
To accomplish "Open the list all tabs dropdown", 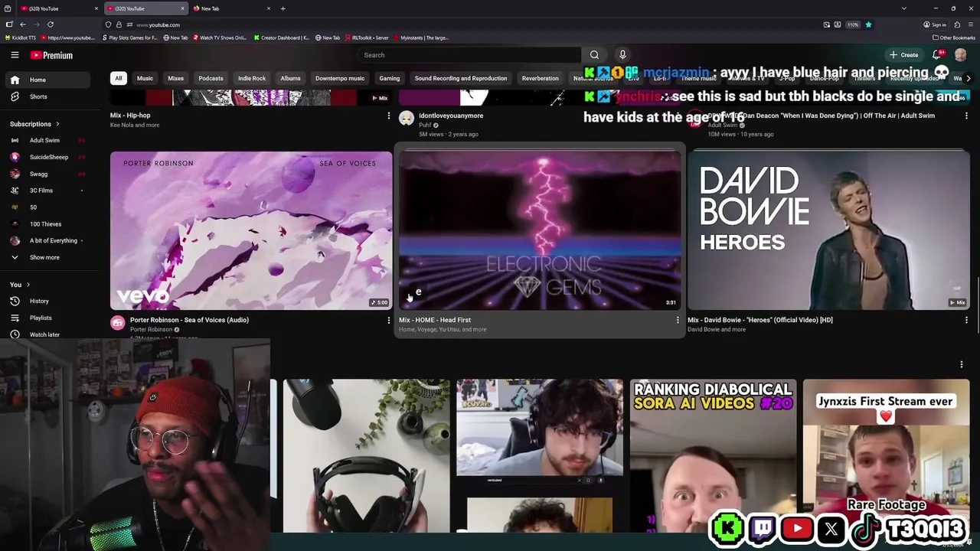I will 904,8.
